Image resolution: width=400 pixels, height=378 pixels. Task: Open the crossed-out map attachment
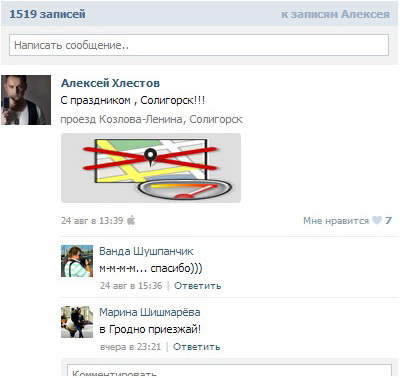(151, 168)
